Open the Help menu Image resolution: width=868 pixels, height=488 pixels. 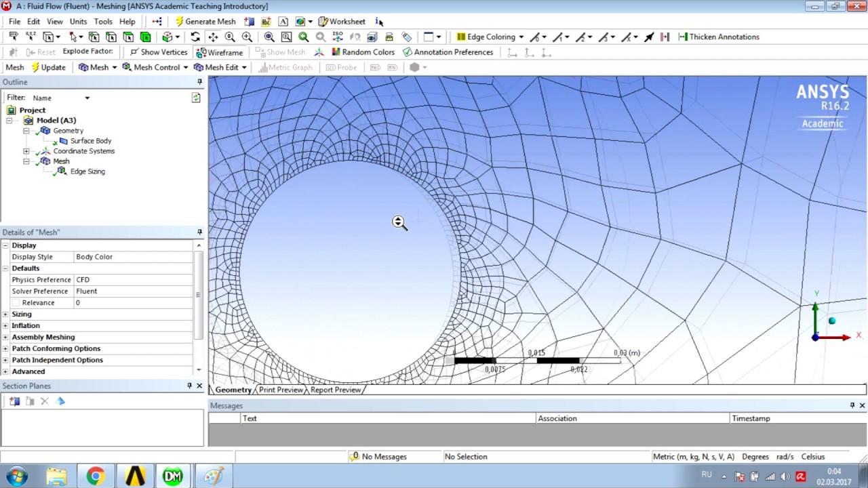coord(127,21)
